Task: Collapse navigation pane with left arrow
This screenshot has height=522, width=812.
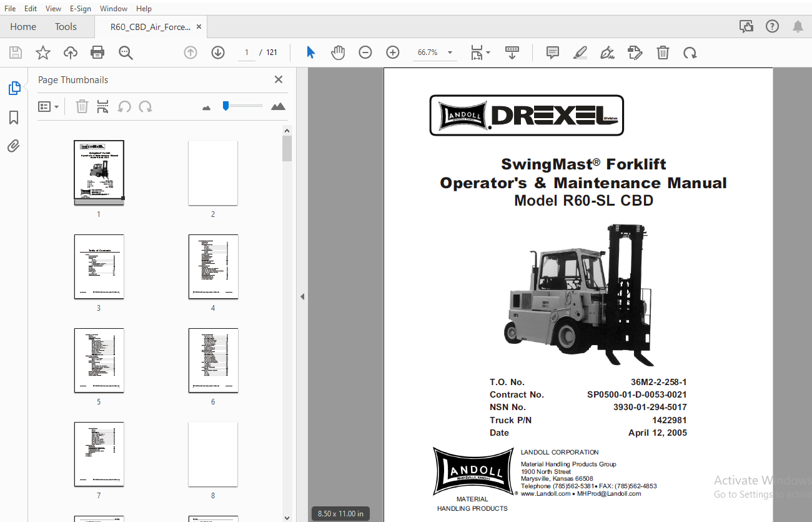Action: click(302, 296)
